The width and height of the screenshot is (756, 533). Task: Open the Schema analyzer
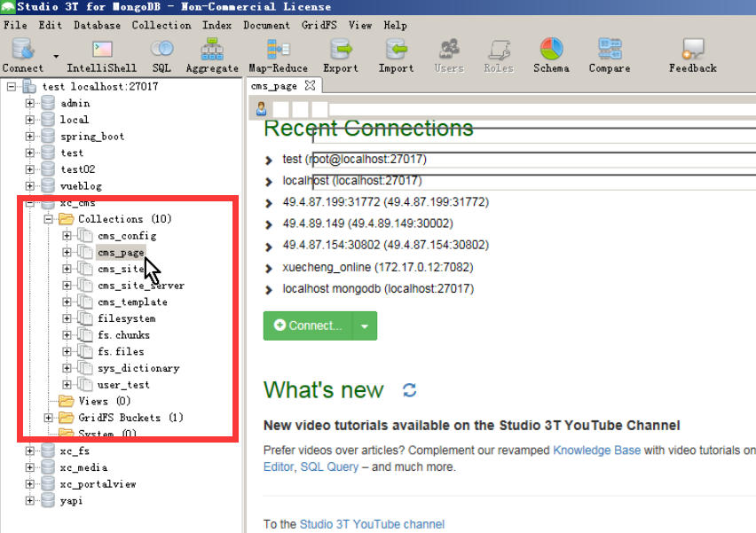tap(552, 49)
